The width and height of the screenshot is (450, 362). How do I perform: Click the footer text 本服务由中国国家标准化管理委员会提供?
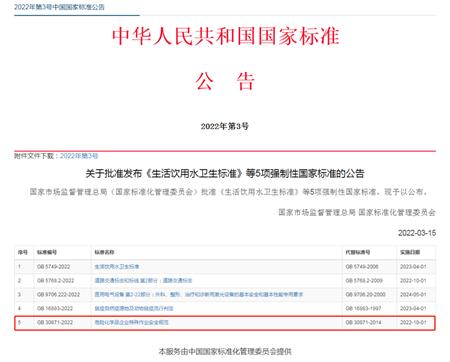tap(225, 351)
